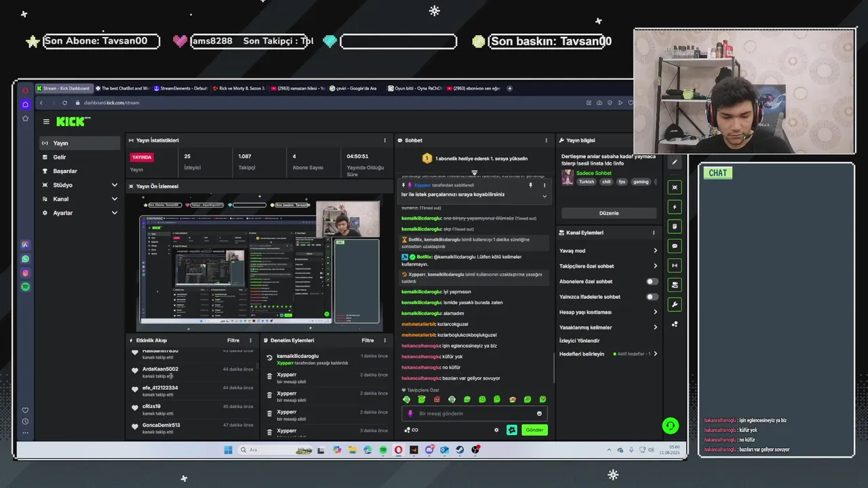The height and width of the screenshot is (488, 868).
Task: Switch to çeviri Google browser tab
Action: [356, 88]
